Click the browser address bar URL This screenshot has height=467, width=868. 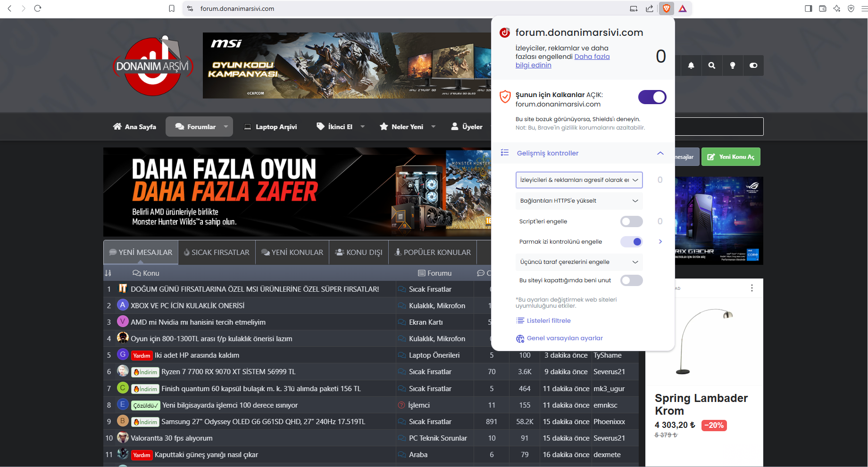click(237, 8)
